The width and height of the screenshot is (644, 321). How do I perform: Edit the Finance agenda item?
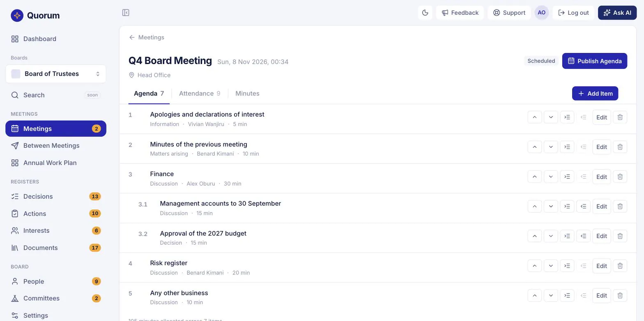pyautogui.click(x=602, y=177)
